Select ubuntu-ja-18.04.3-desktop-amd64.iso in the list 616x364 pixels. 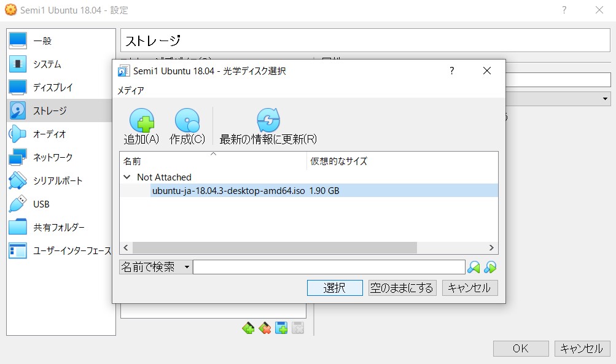point(228,191)
